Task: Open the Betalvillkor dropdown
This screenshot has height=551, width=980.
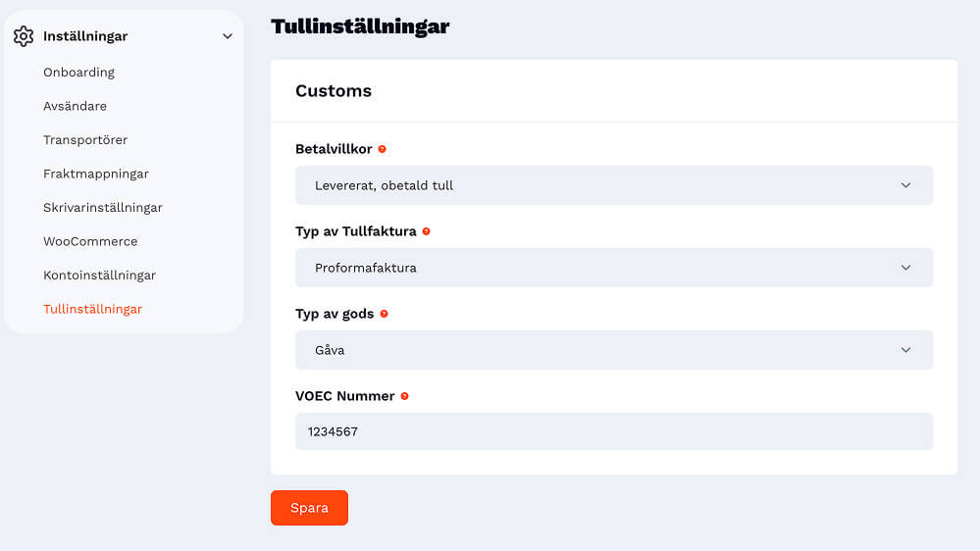Action: click(x=613, y=185)
